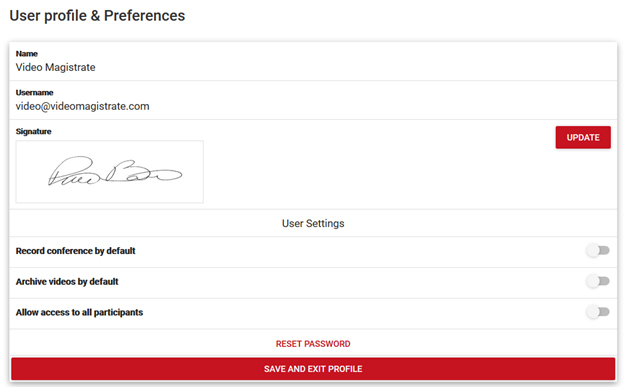The width and height of the screenshot is (624, 387).
Task: Click SAVE AND EXIT PROFILE button
Action: point(313,369)
